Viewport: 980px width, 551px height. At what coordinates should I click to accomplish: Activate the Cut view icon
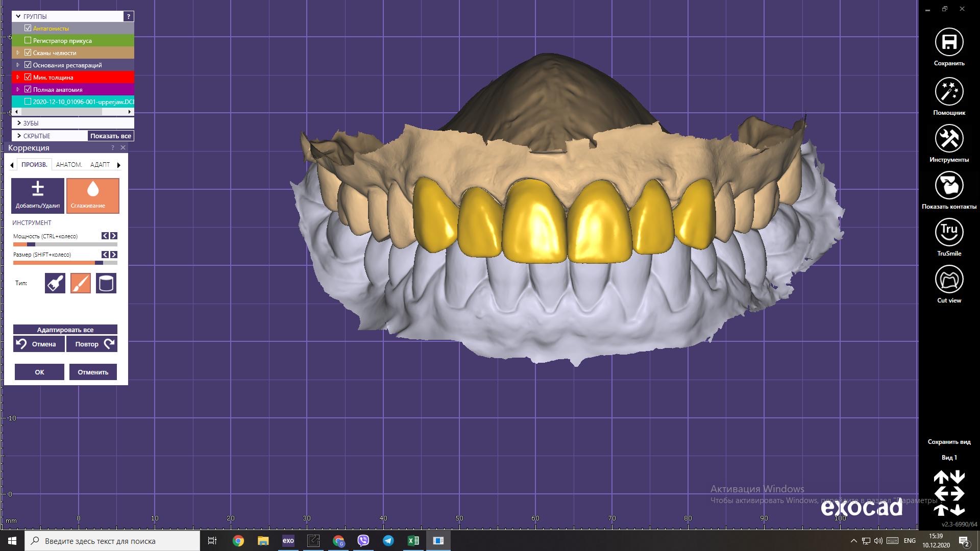[x=949, y=280]
